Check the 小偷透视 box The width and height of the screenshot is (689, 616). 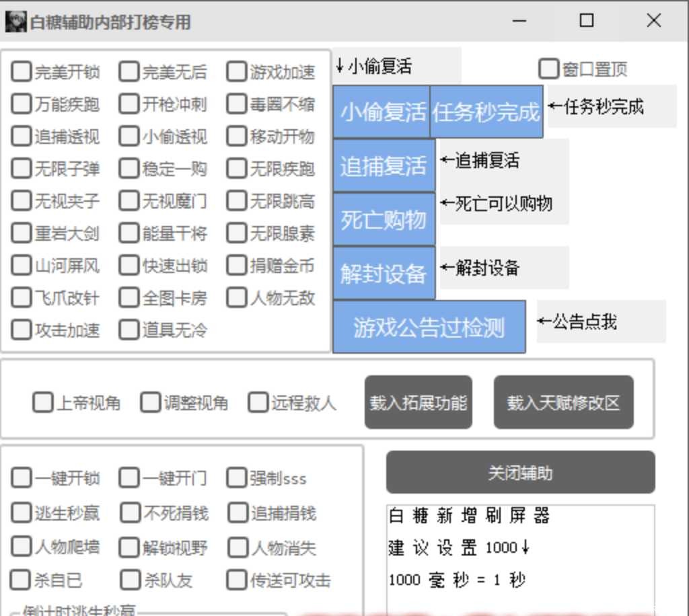(129, 136)
